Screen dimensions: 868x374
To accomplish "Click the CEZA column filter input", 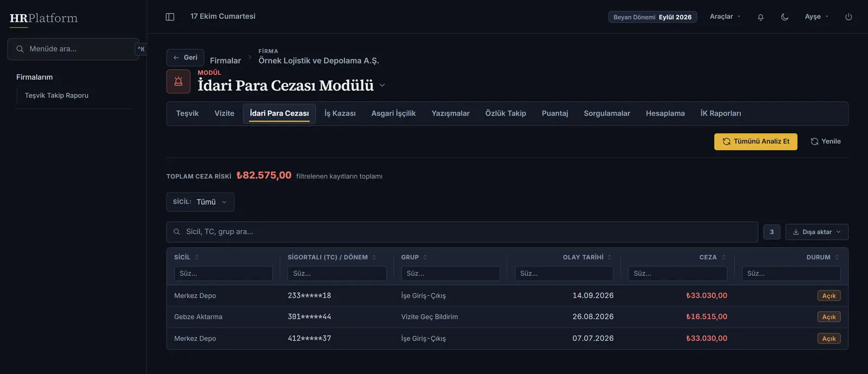I will click(678, 274).
